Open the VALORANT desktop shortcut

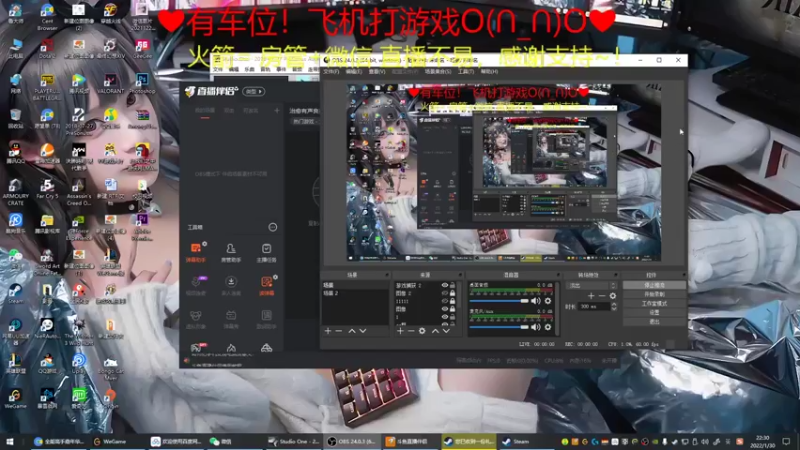(110, 84)
